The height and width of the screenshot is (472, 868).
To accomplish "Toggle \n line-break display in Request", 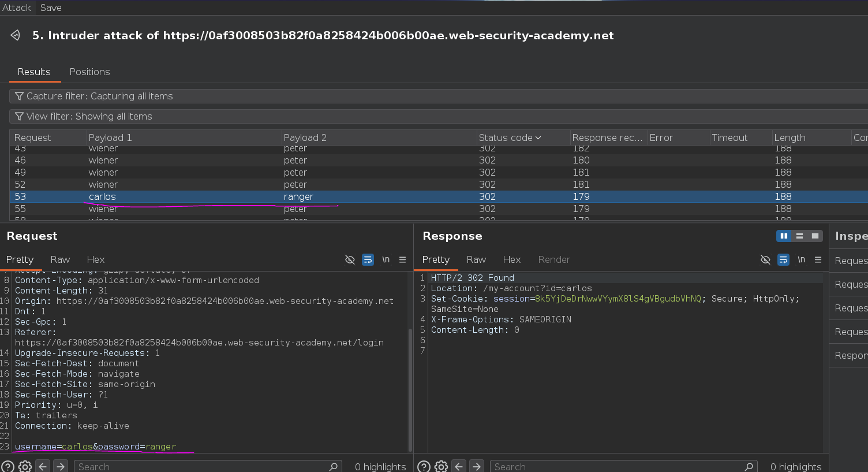I will click(386, 259).
